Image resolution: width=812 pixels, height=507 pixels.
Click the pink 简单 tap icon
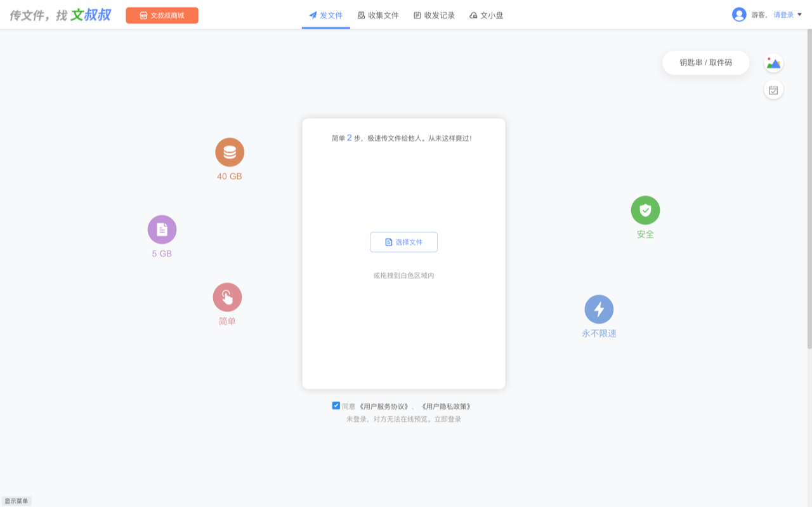pos(227,297)
